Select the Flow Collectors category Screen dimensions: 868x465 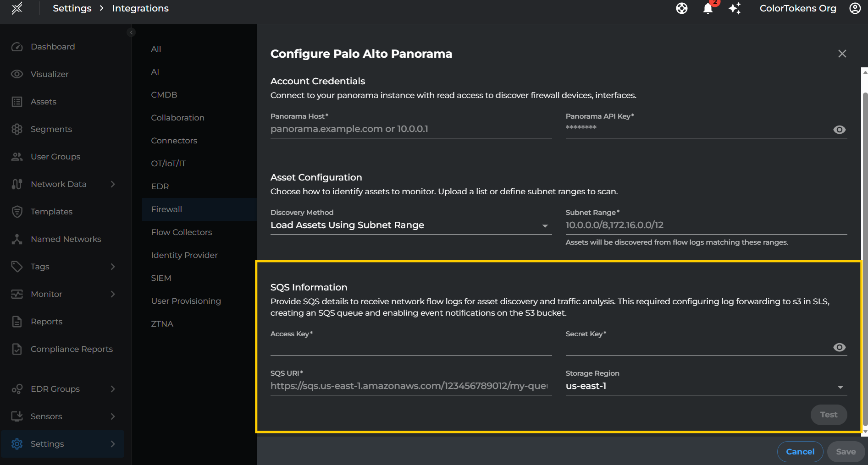[x=182, y=232]
